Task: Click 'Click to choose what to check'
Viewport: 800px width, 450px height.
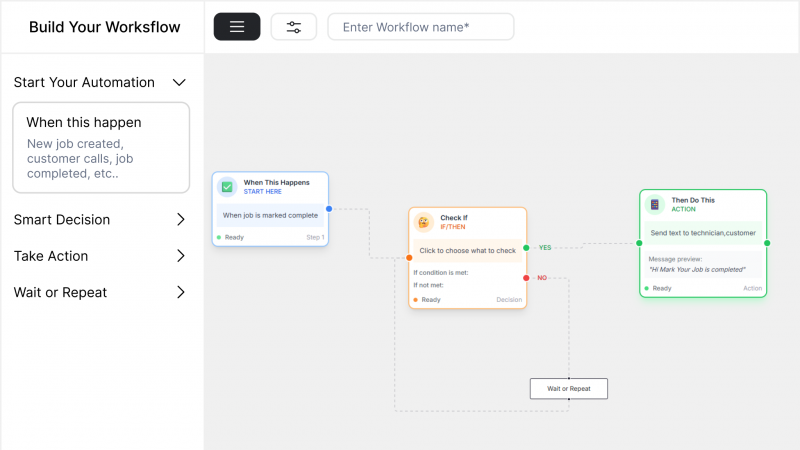Action: coord(467,251)
